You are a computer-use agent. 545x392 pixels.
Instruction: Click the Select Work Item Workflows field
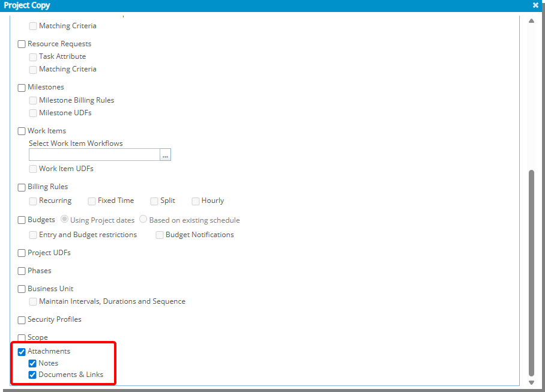tap(94, 154)
